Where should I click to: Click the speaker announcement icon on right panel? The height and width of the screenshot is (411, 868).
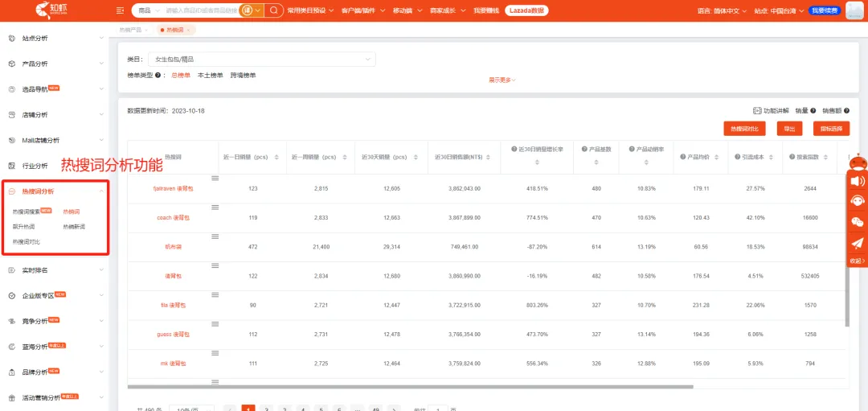click(x=857, y=182)
